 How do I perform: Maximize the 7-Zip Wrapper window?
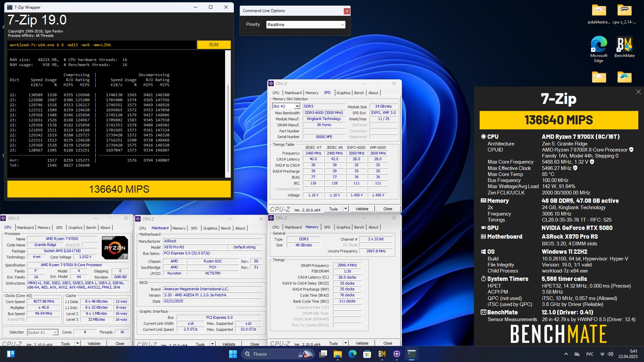[x=211, y=7]
